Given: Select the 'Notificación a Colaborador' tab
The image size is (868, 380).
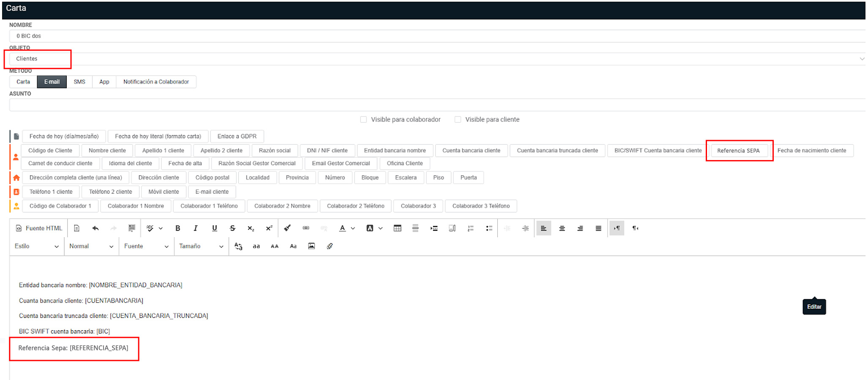Looking at the screenshot, I should click(x=156, y=82).
